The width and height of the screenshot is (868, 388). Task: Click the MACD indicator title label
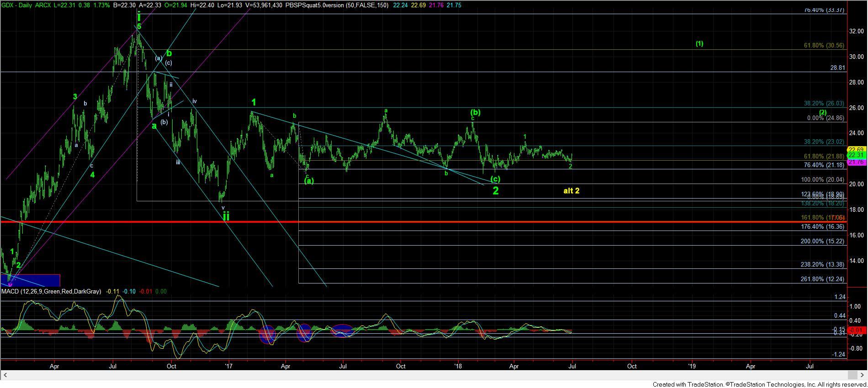tap(51, 291)
